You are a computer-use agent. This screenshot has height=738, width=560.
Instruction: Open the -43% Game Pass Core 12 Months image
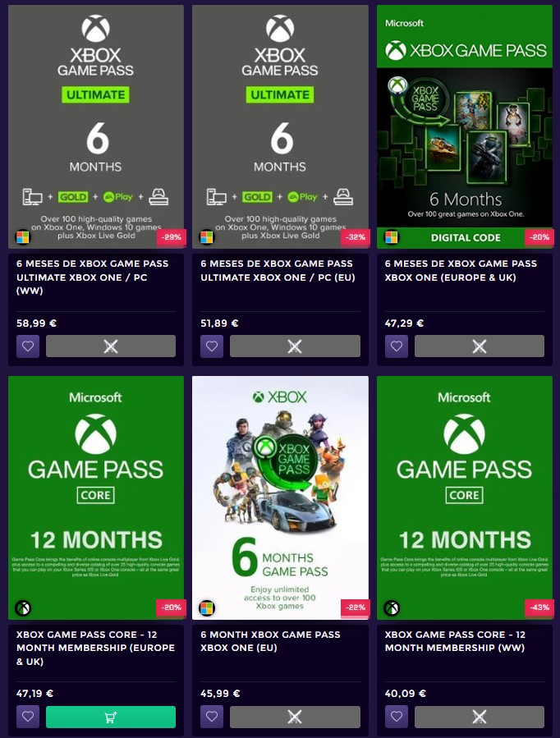tap(465, 497)
